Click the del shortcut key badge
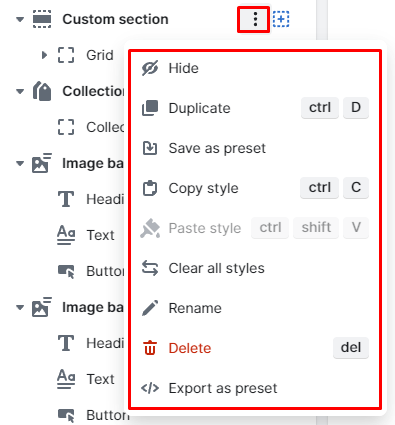The image size is (395, 425). (x=351, y=348)
